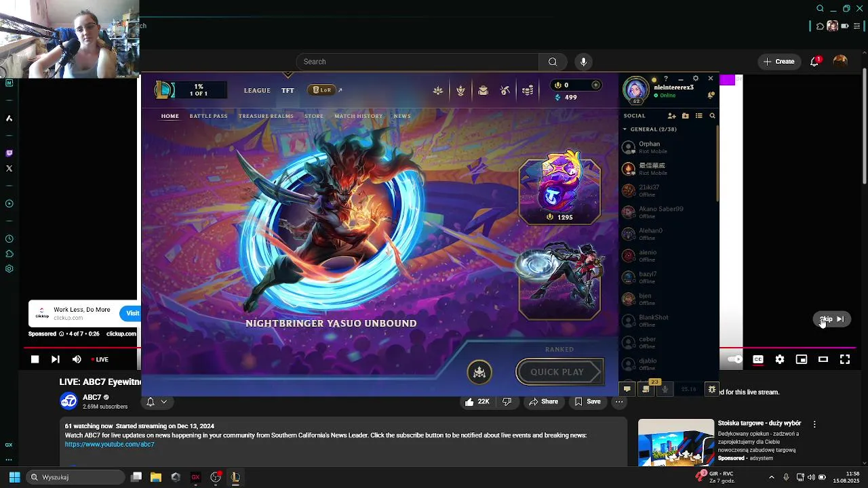Viewport: 868px width, 488px height.
Task: Open the backpack inventory icon
Action: click(483, 90)
